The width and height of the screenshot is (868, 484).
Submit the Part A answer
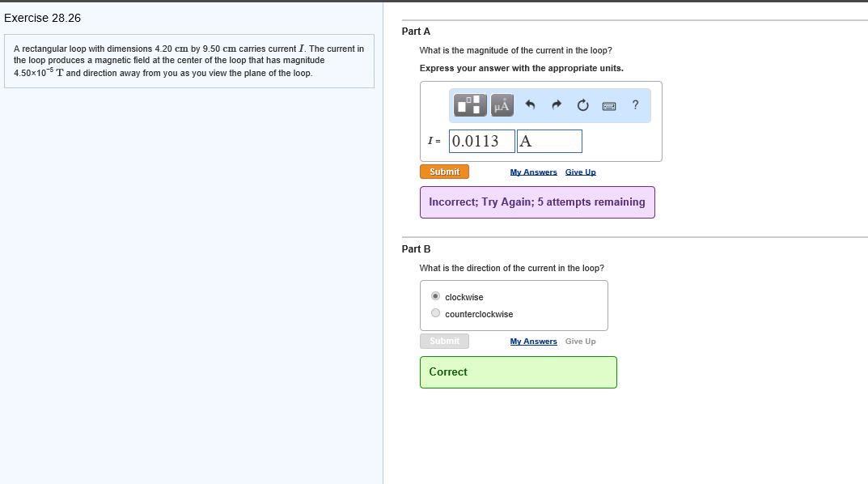[x=444, y=172]
